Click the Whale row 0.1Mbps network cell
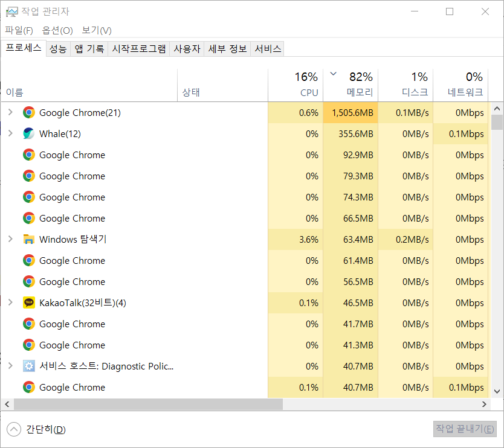The height and width of the screenshot is (448, 504). 460,133
